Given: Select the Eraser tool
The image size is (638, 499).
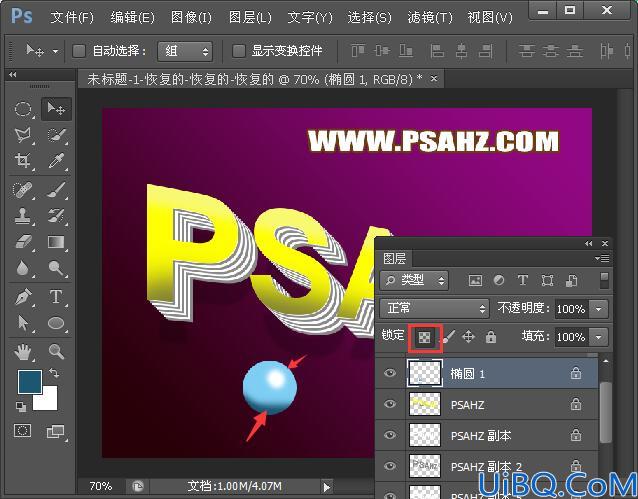Looking at the screenshot, I should [x=23, y=241].
